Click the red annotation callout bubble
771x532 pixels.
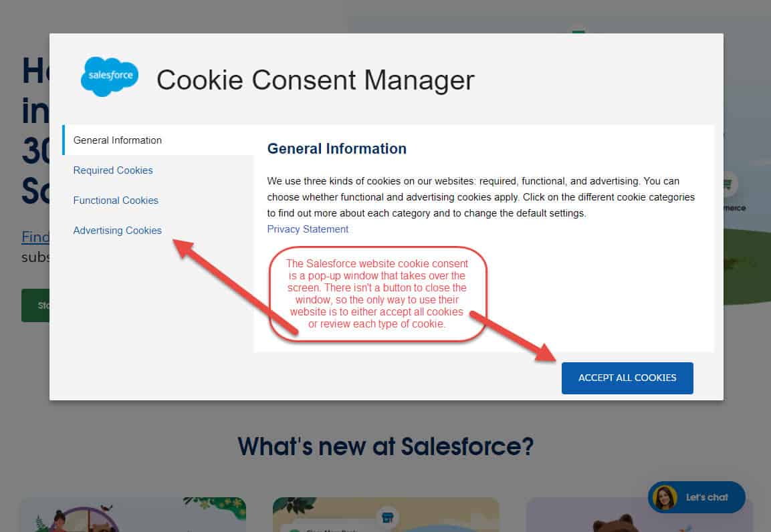tap(378, 294)
